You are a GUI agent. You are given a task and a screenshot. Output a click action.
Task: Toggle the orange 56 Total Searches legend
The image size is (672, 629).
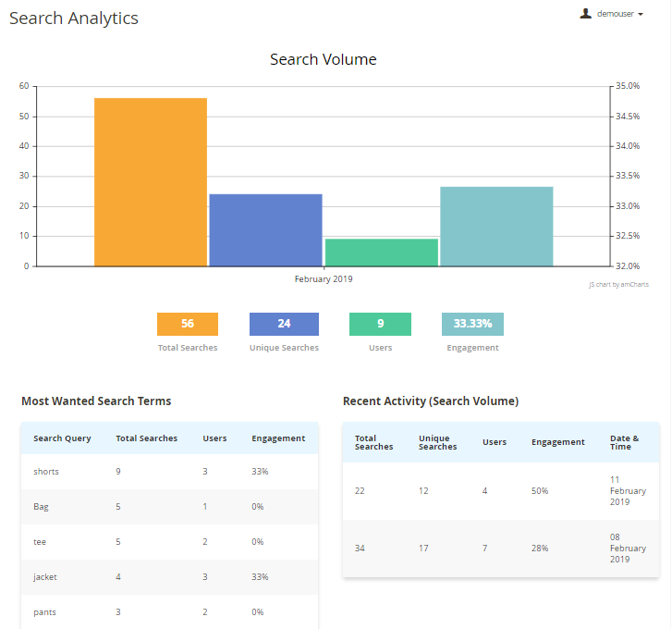[x=188, y=324]
